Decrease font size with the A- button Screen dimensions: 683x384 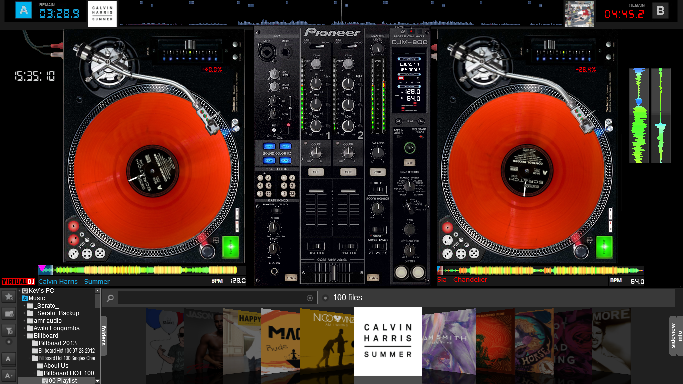8,375
